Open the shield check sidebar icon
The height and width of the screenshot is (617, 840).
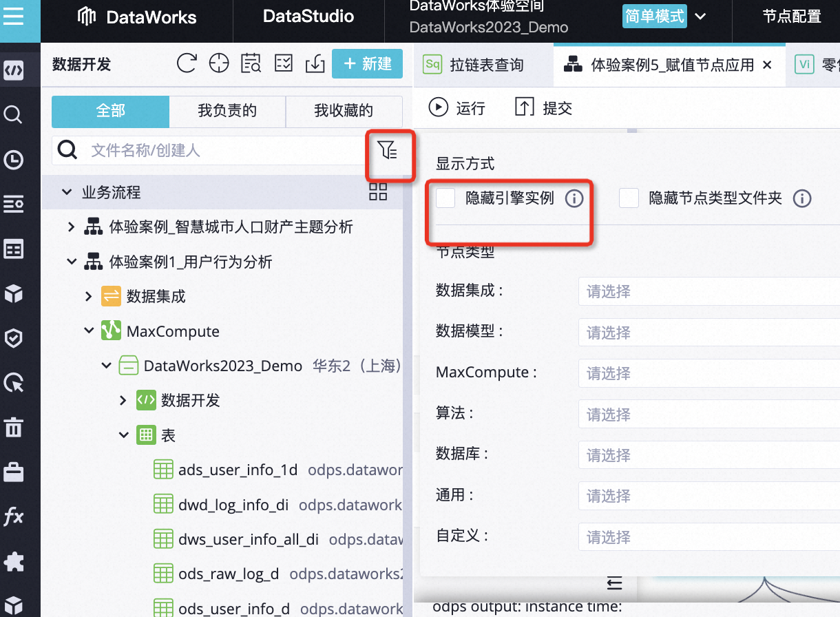(14, 338)
